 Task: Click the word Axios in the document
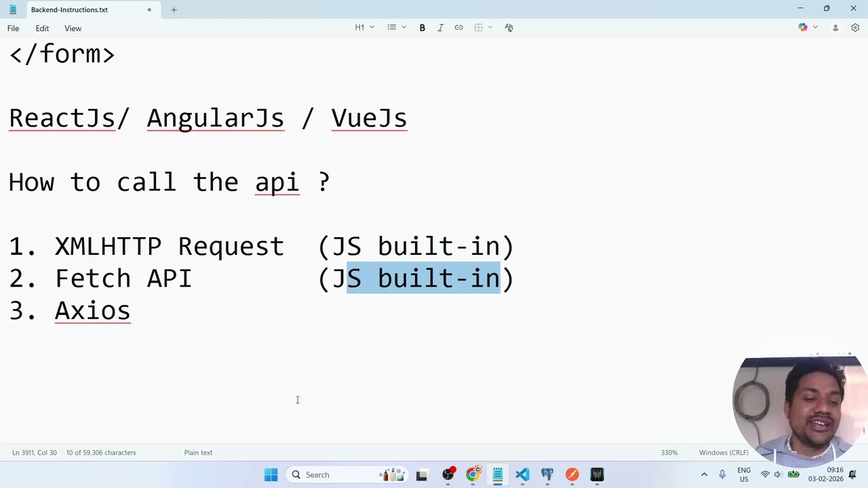click(x=92, y=310)
